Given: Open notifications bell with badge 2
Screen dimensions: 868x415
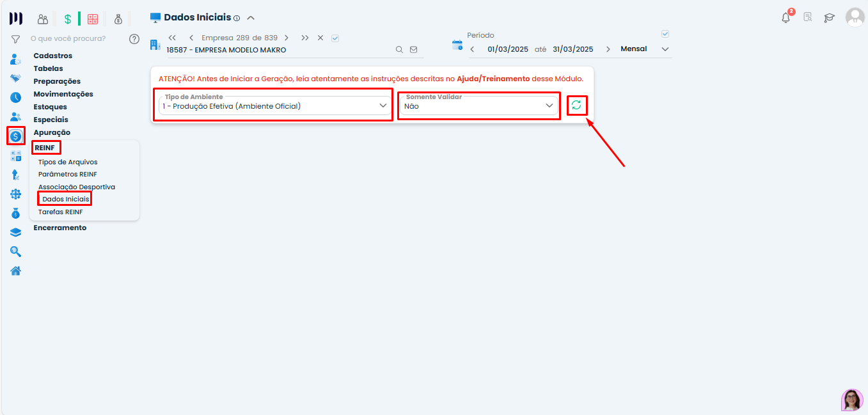Looking at the screenshot, I should (787, 17).
